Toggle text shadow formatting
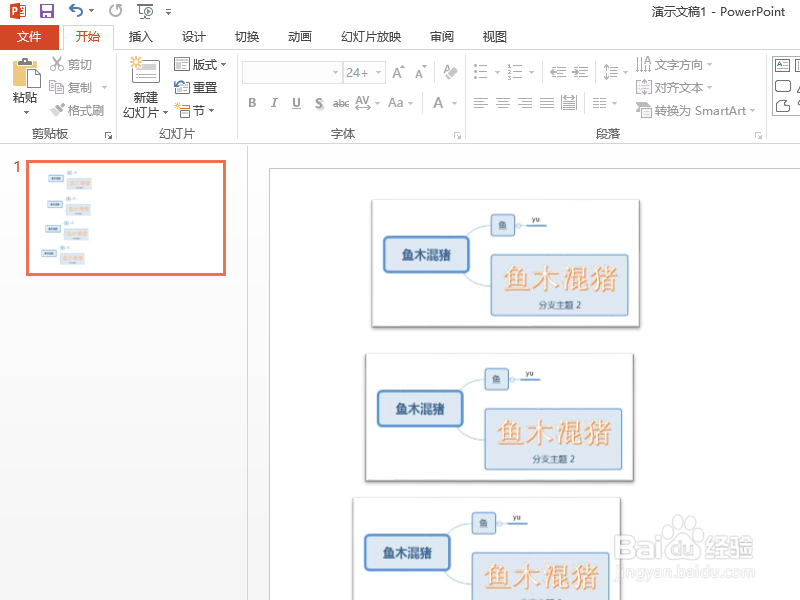Screen dimensions: 800x600 click(318, 102)
